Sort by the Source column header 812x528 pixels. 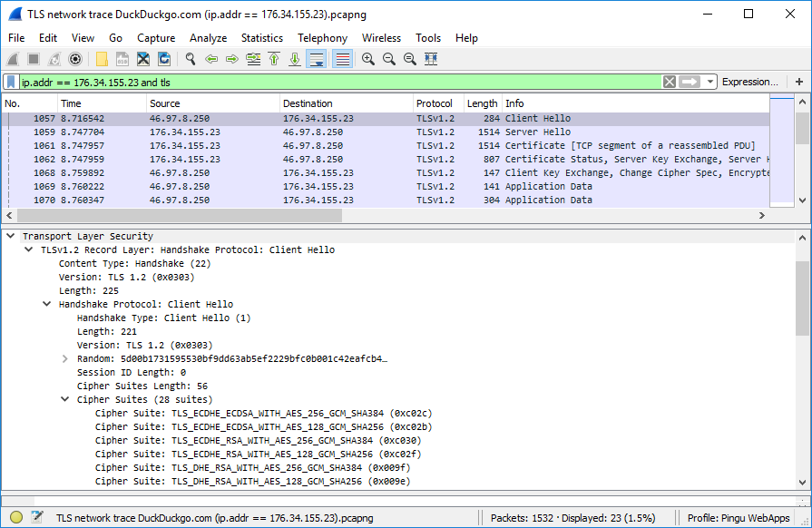pyautogui.click(x=213, y=103)
